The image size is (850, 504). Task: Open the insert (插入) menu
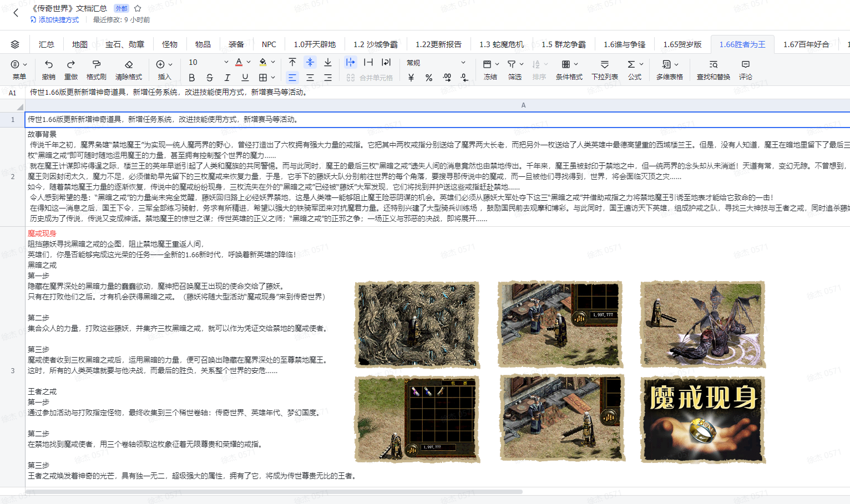coord(164,69)
